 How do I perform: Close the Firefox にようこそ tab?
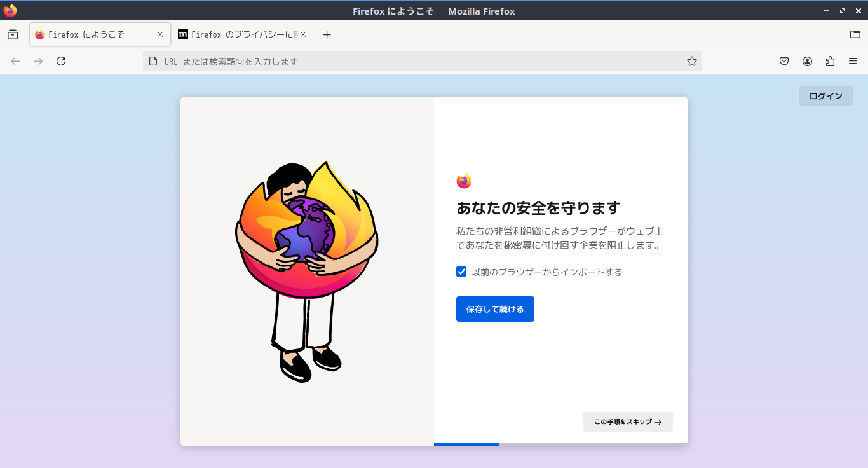coord(160,35)
